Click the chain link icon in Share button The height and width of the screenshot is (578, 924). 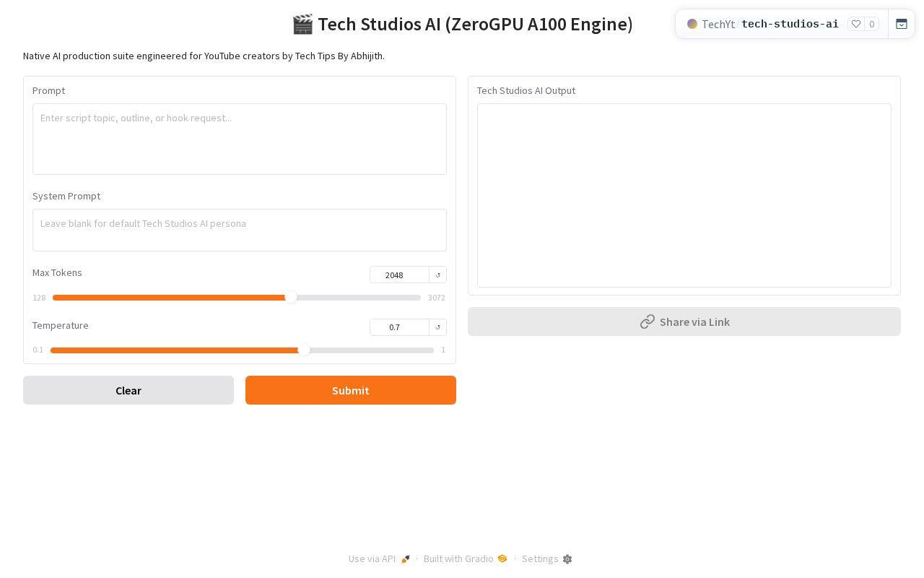click(648, 322)
